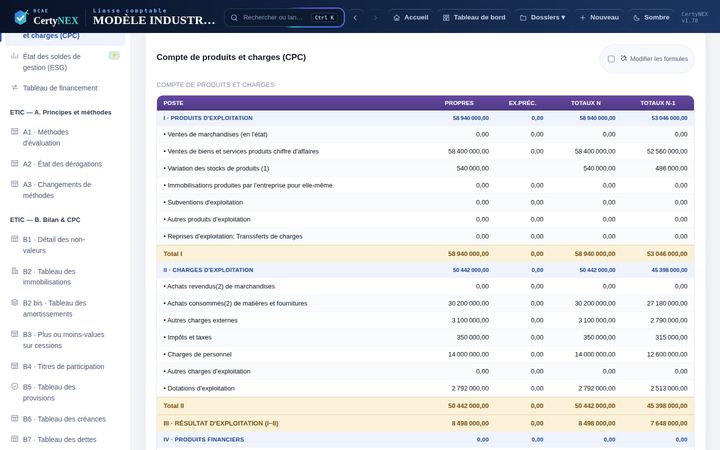This screenshot has height=450, width=720.
Task: Click the MODÈLE INDUSTR… dossier title
Action: 154,20
